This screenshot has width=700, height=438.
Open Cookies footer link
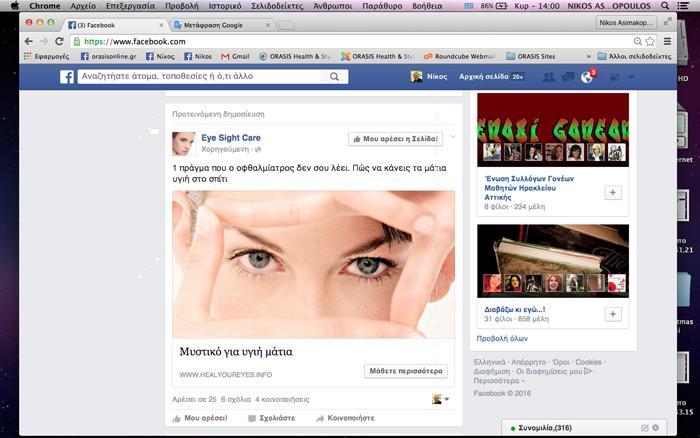pos(588,362)
